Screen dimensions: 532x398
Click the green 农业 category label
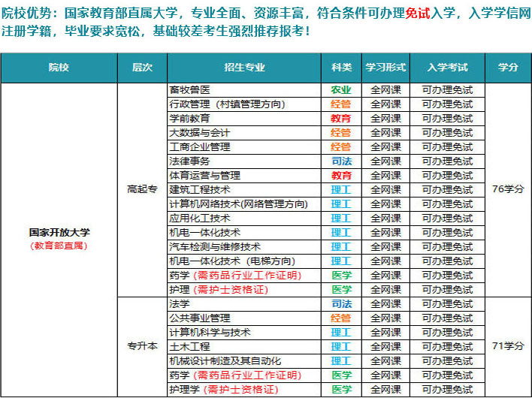point(341,90)
